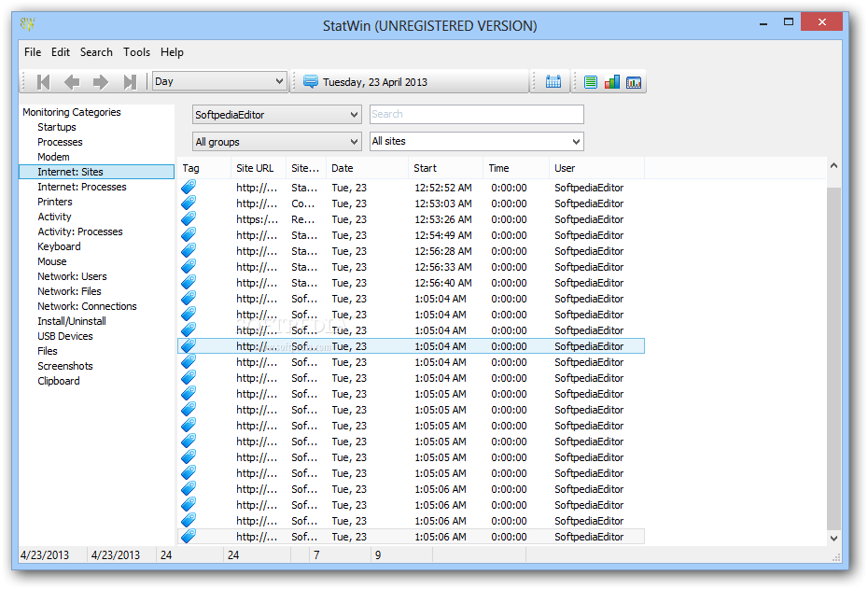Select Network: Files category

[69, 291]
